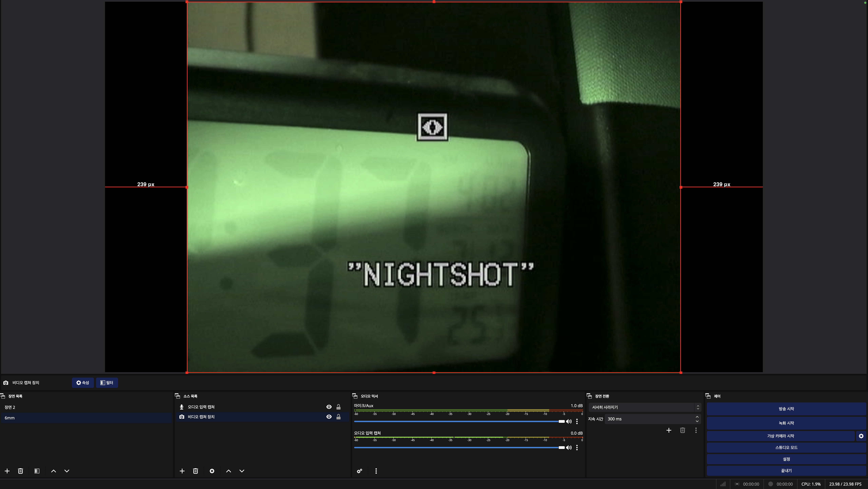Image resolution: width=868 pixels, height=489 pixels.
Task: Open advanced audio properties gears icon
Action: [x=360, y=471]
